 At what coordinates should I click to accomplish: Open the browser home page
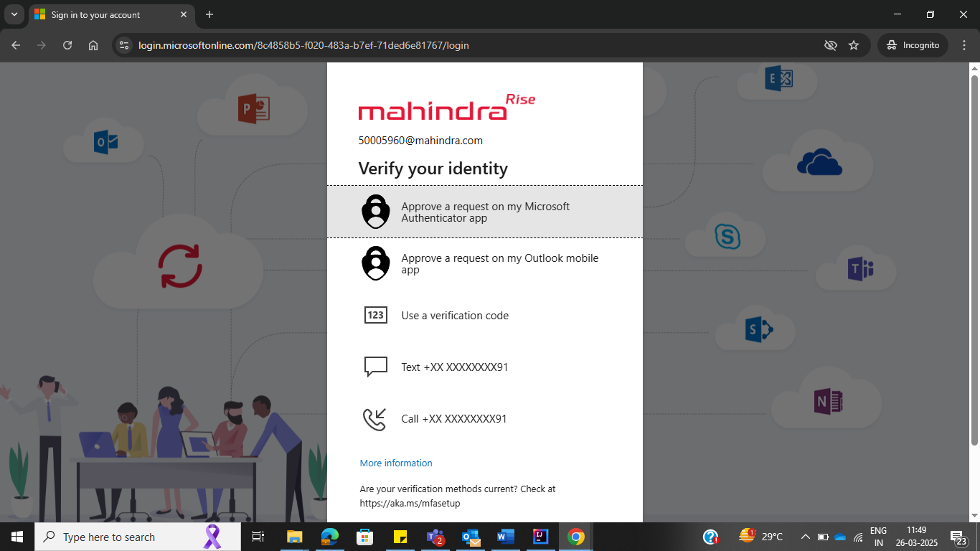(x=93, y=45)
